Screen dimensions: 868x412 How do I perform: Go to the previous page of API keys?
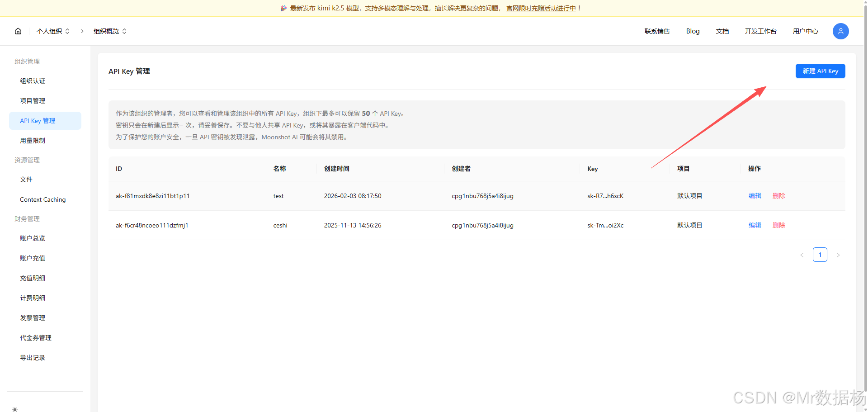click(x=802, y=255)
